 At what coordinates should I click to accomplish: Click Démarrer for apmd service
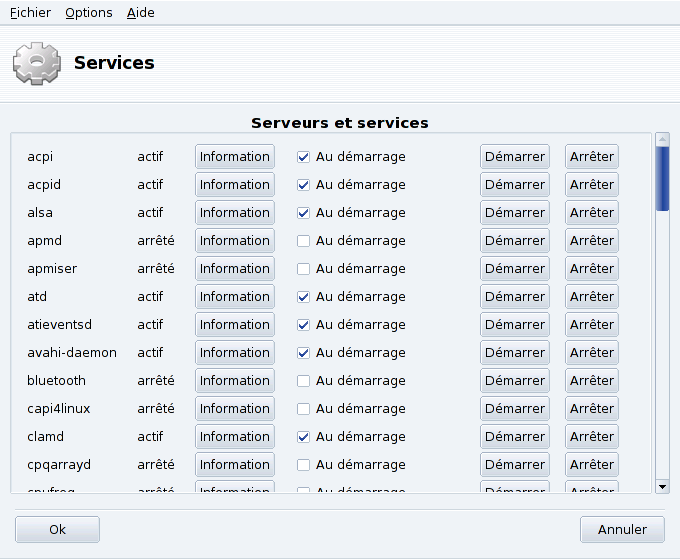coord(515,241)
